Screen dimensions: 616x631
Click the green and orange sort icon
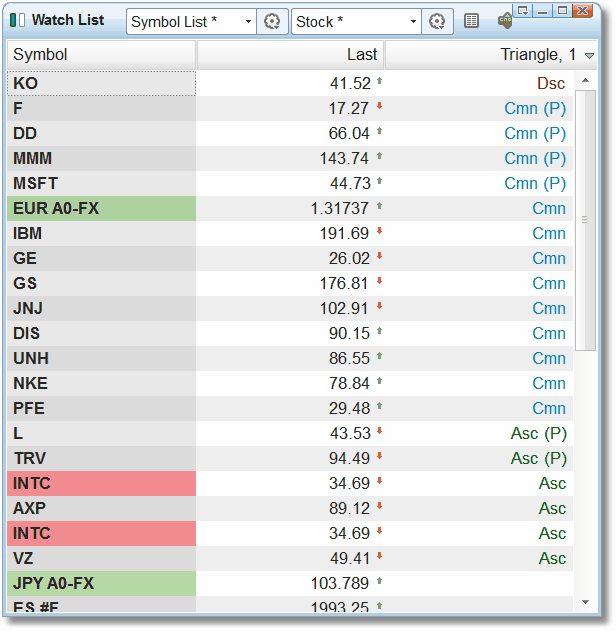click(x=505, y=20)
